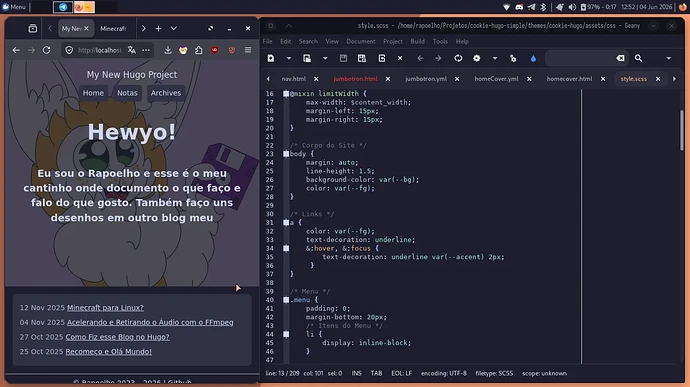Expand the open-file dropdown arrow

[x=325, y=58]
